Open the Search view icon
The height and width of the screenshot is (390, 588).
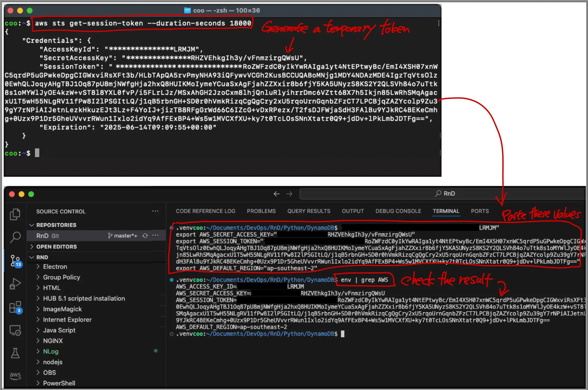[15, 237]
